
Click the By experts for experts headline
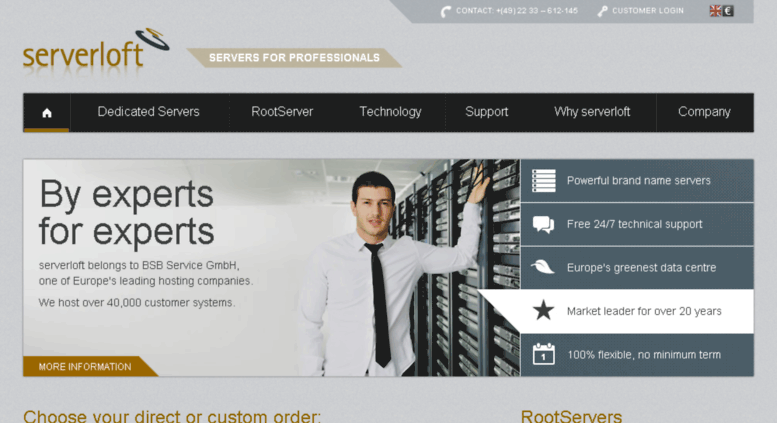[126, 213]
